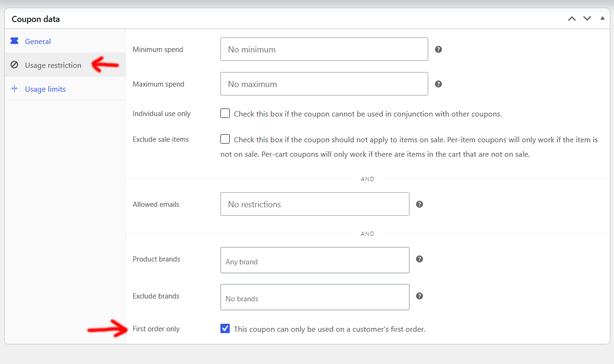This screenshot has height=364, width=614.
Task: Click the Coupon data panel title
Action: (36, 19)
